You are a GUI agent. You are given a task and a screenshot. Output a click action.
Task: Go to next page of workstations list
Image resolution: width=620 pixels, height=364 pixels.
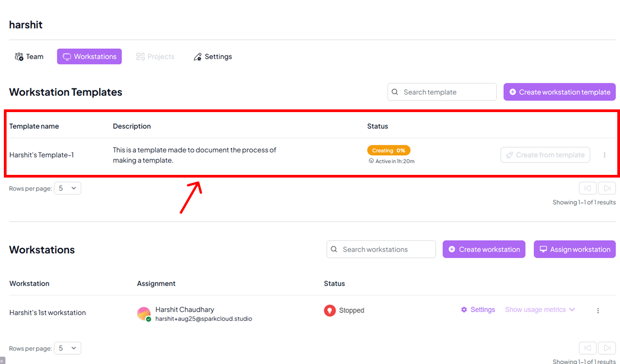(607, 348)
